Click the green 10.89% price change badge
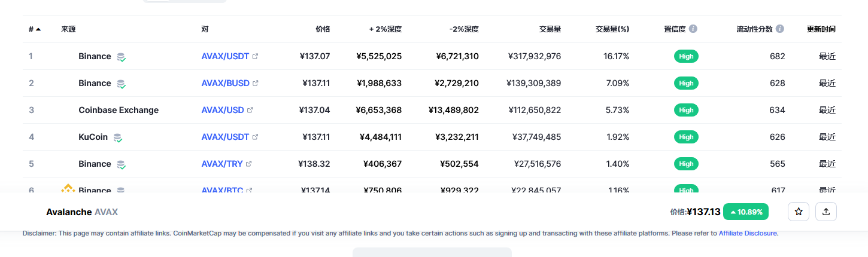Viewport: 868px width, 257px height. pyautogui.click(x=746, y=212)
